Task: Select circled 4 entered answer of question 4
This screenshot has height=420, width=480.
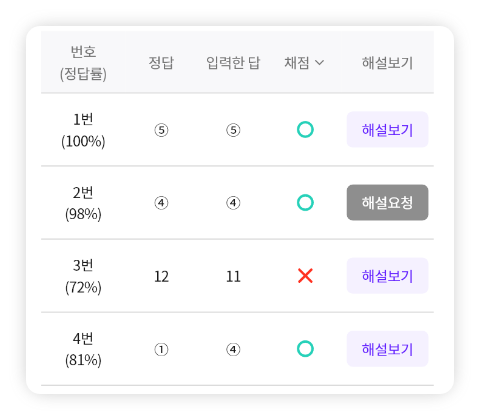Action: pos(233,350)
